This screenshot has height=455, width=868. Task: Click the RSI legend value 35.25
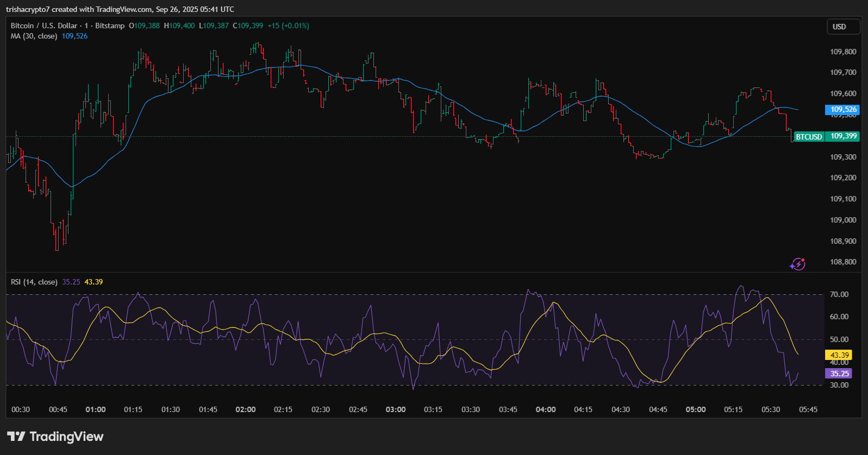pos(71,282)
